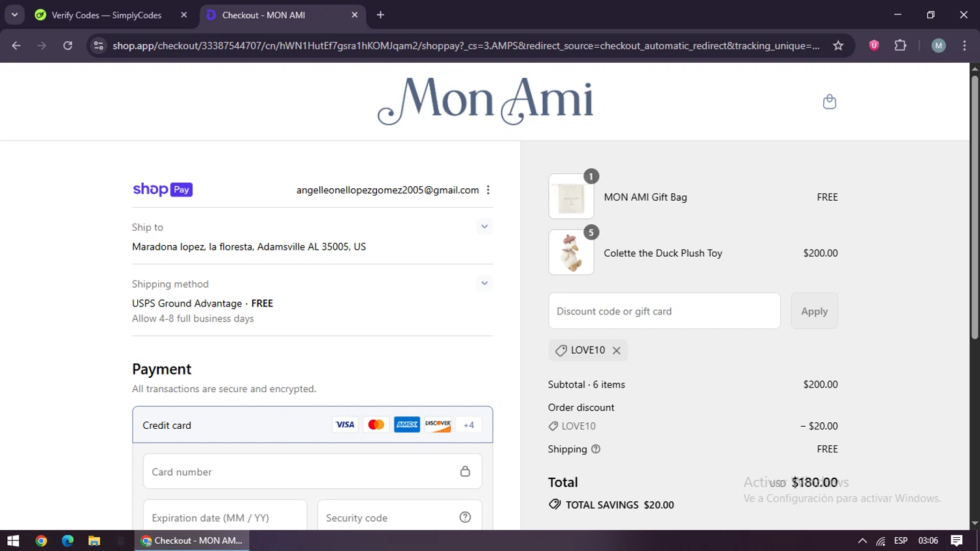Viewport: 980px width, 551px height.
Task: Show the security code help tooltip
Action: point(465,517)
